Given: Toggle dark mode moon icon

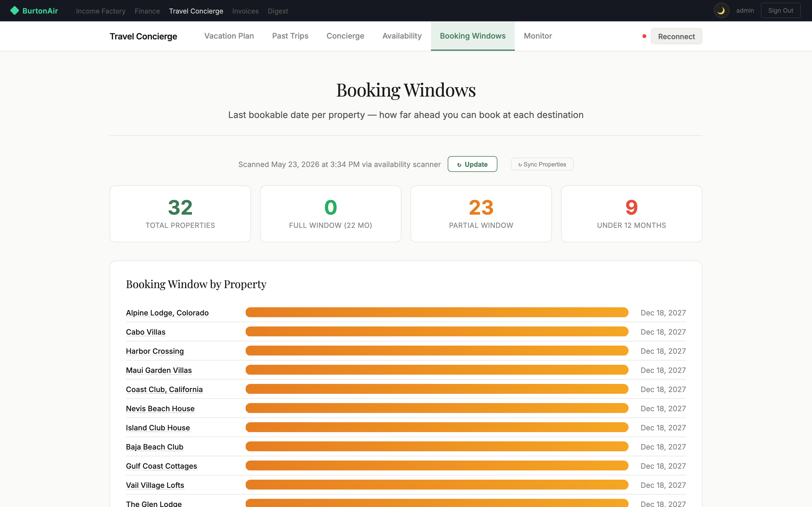Looking at the screenshot, I should (x=721, y=11).
